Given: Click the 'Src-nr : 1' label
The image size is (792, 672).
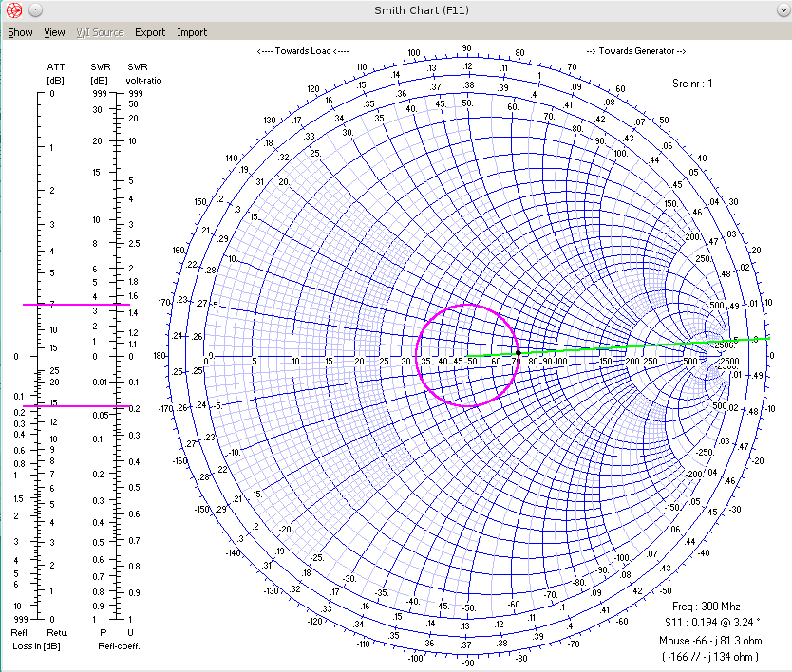Looking at the screenshot, I should (692, 84).
